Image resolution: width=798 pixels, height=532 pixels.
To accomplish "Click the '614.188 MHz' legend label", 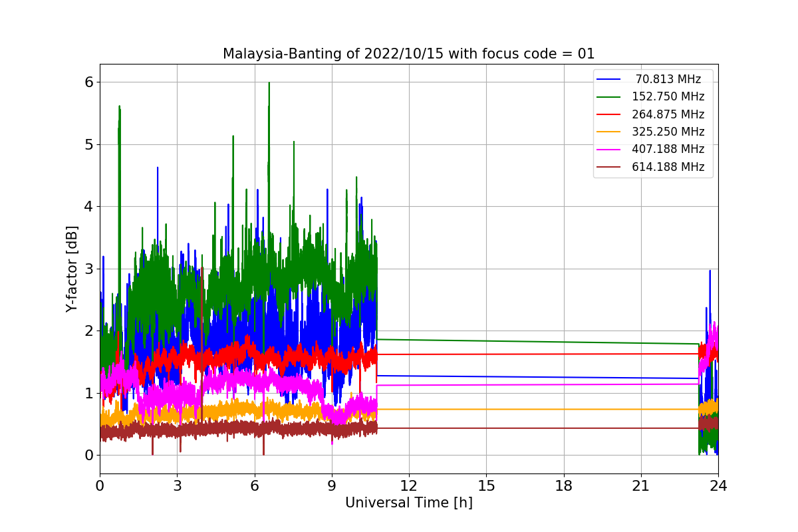I will point(668,167).
